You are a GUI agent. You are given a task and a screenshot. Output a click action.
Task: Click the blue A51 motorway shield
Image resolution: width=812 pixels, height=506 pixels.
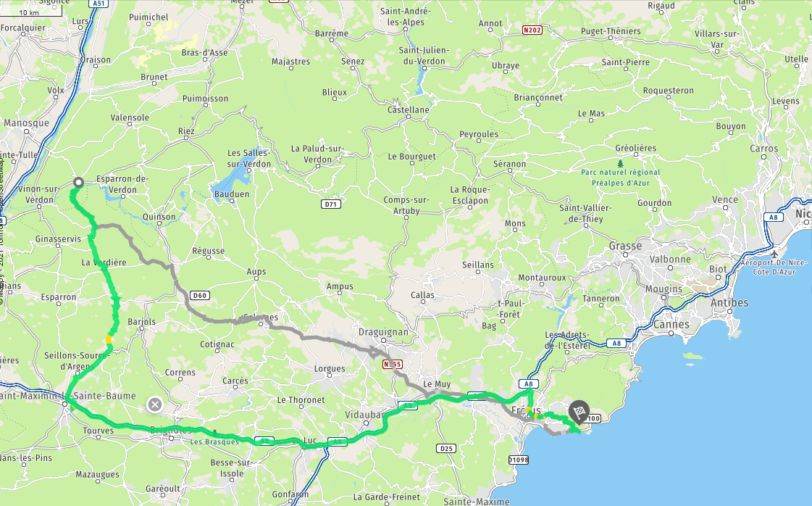click(x=98, y=3)
